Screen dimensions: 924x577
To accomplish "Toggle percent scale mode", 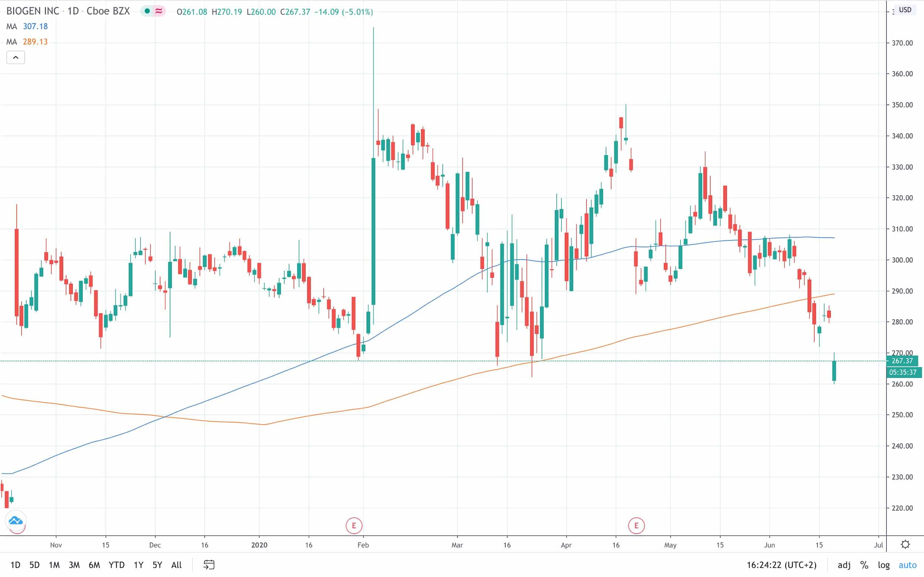I will [x=864, y=565].
